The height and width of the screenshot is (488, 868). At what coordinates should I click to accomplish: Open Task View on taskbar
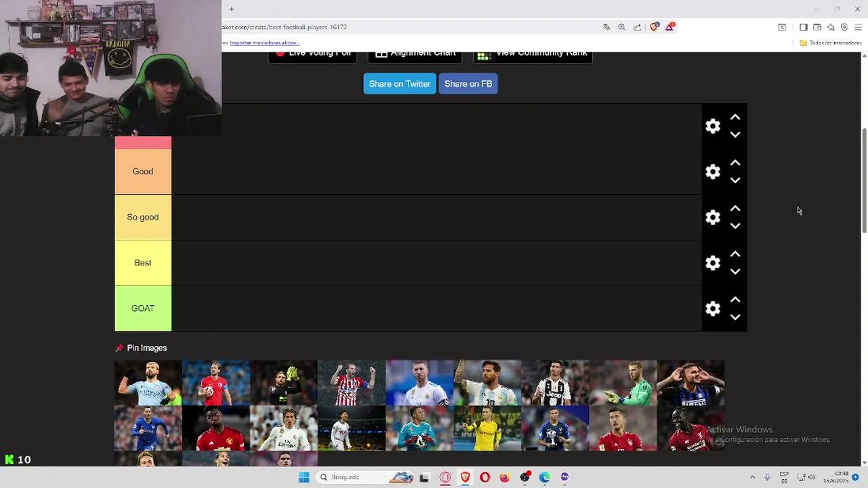pos(424,477)
